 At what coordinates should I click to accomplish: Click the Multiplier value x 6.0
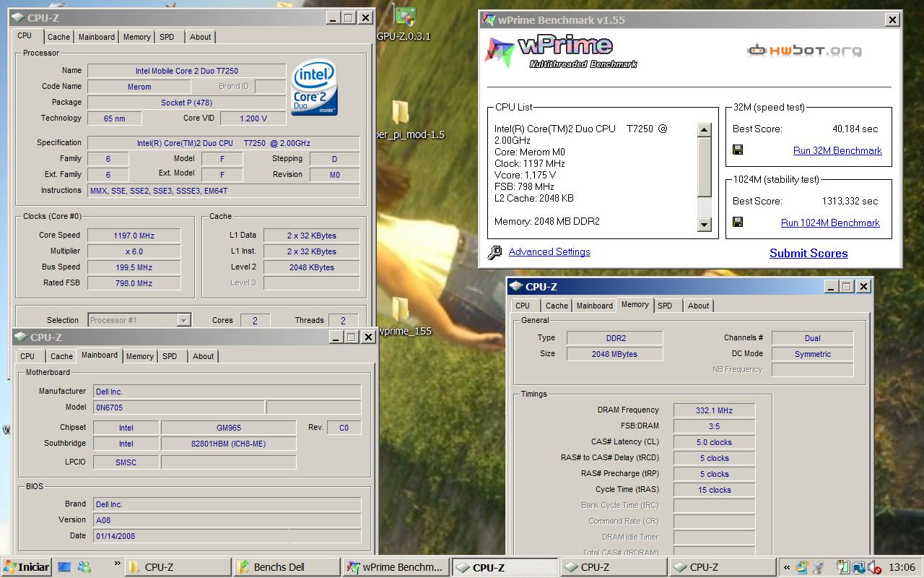[x=134, y=251]
